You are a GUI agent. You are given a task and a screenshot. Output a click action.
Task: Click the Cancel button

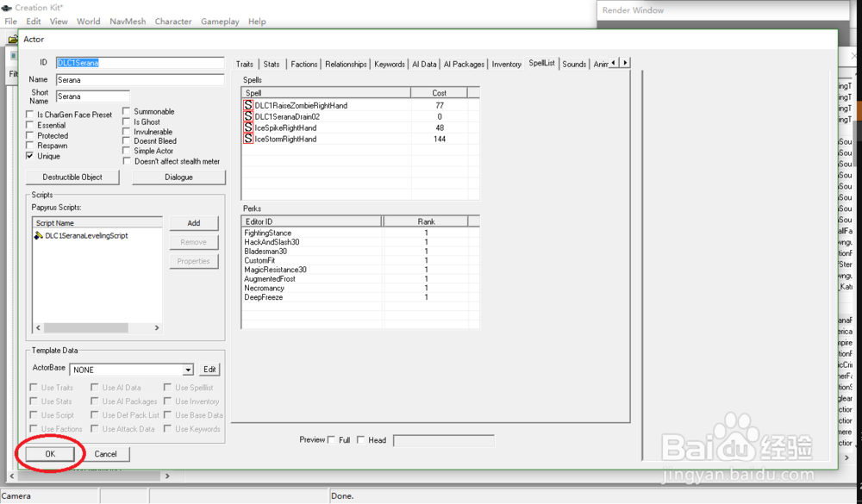pos(105,454)
